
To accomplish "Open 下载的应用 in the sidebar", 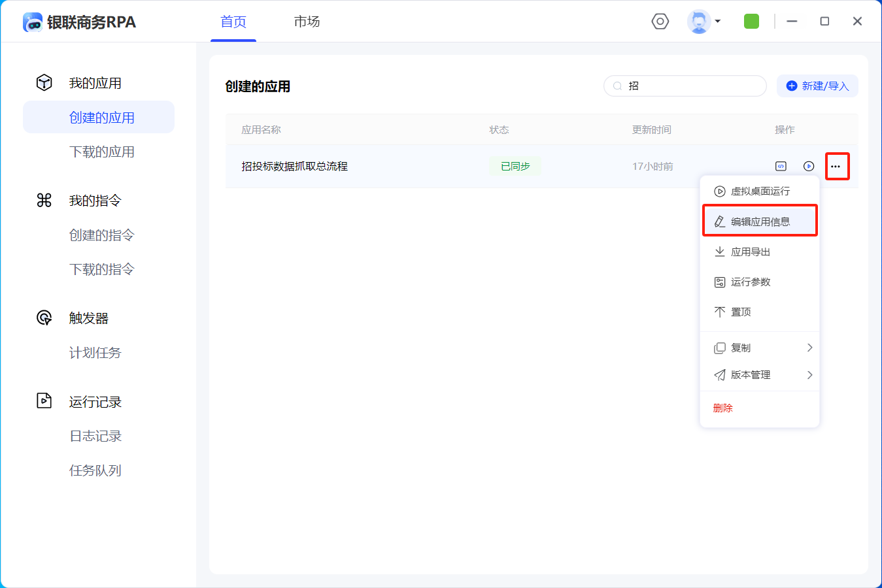I will point(102,152).
